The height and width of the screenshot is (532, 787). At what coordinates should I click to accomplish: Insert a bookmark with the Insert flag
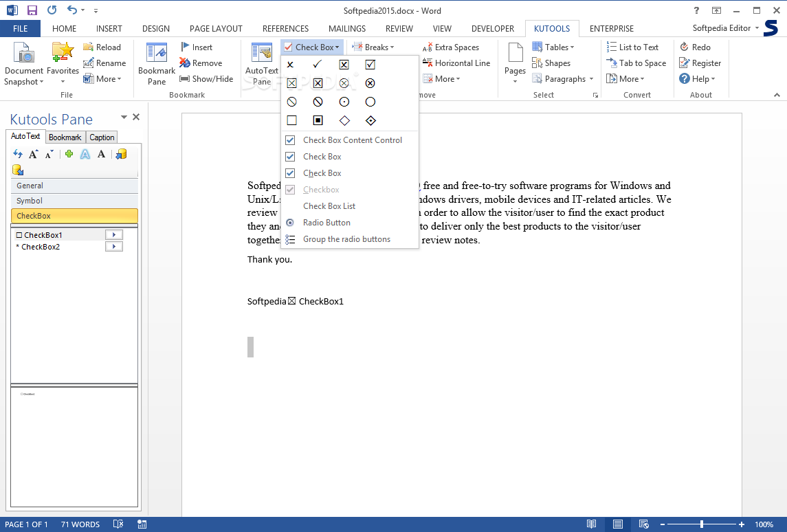[x=197, y=47]
